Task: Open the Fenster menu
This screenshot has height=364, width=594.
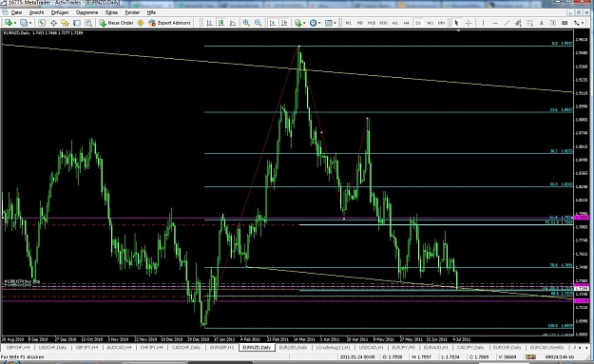Action: point(132,12)
